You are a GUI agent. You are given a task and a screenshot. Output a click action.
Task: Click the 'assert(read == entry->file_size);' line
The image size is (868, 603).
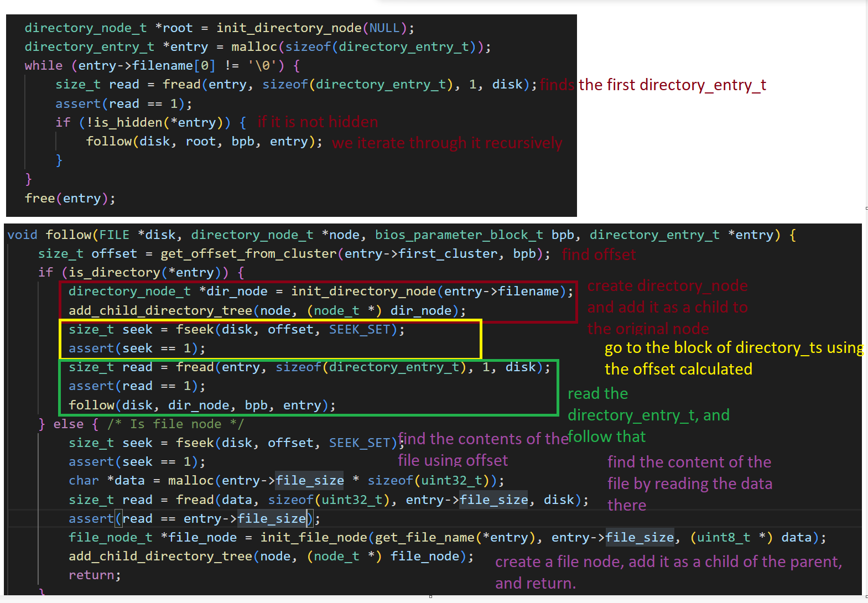point(194,519)
